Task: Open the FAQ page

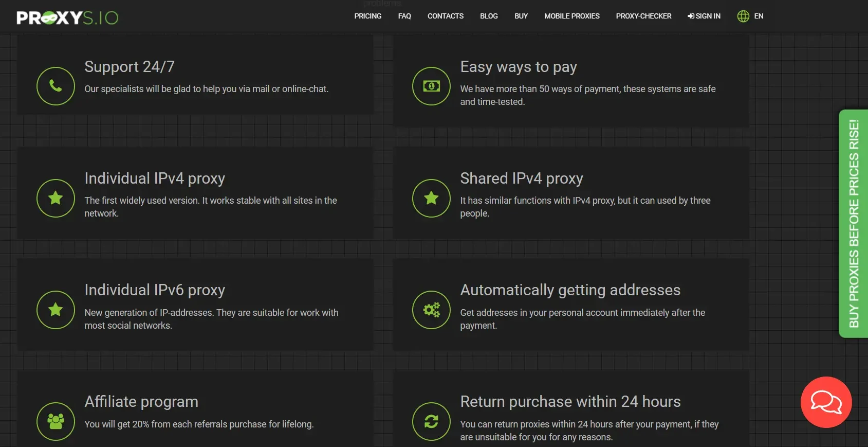Action: coord(404,16)
